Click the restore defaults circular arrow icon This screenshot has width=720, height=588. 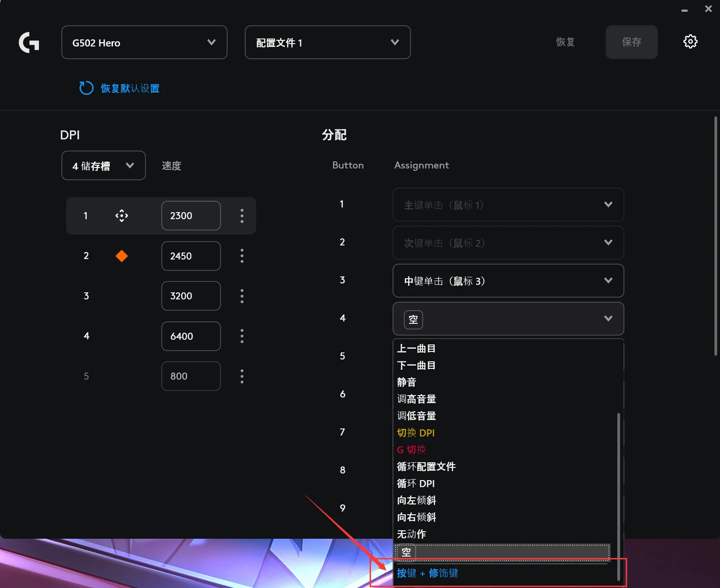point(86,88)
